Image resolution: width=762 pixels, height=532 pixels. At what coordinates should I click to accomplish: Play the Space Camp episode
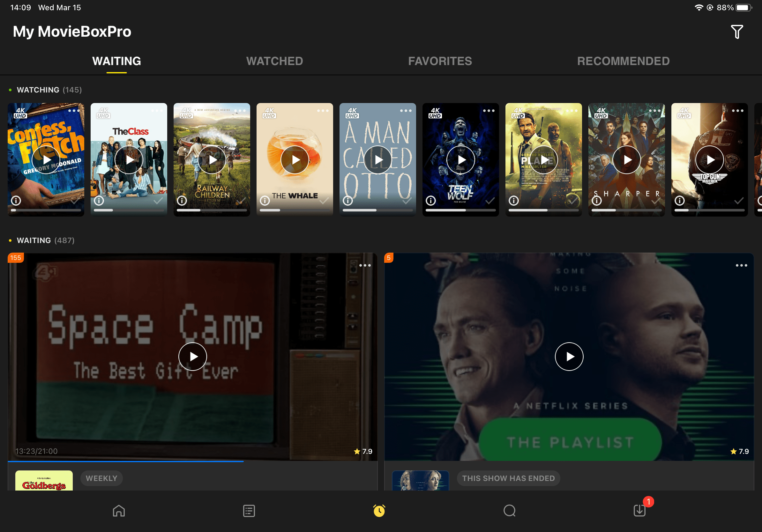point(192,356)
